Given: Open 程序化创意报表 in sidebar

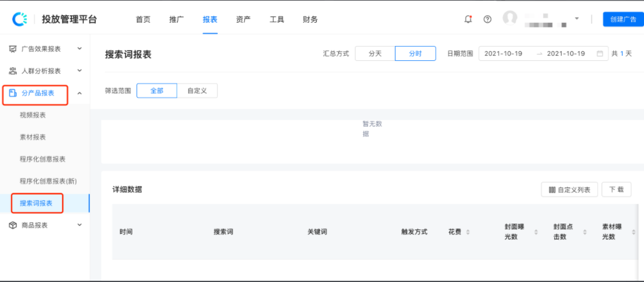Looking at the screenshot, I should [42, 159].
